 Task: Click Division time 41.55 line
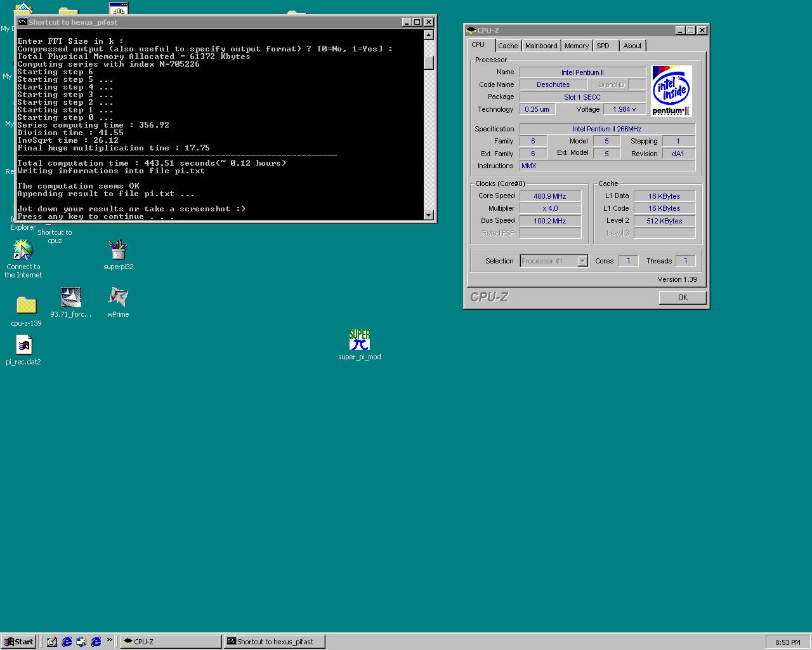coord(70,133)
